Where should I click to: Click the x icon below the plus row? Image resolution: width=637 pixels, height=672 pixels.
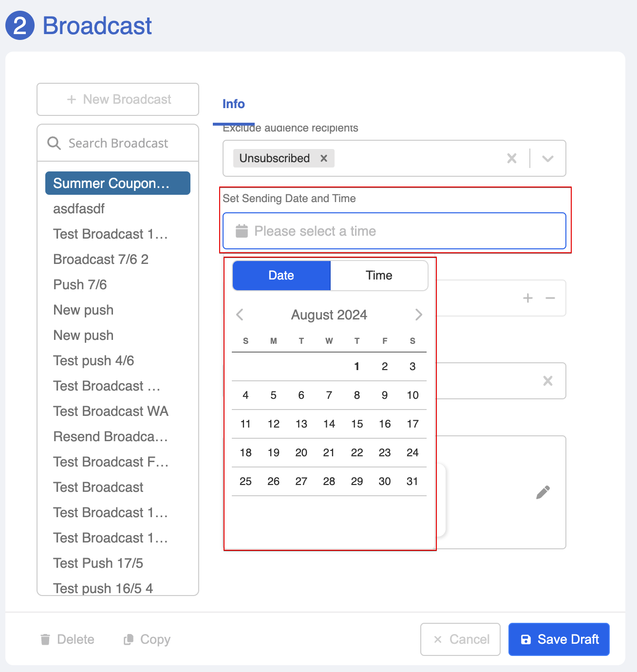pyautogui.click(x=547, y=381)
